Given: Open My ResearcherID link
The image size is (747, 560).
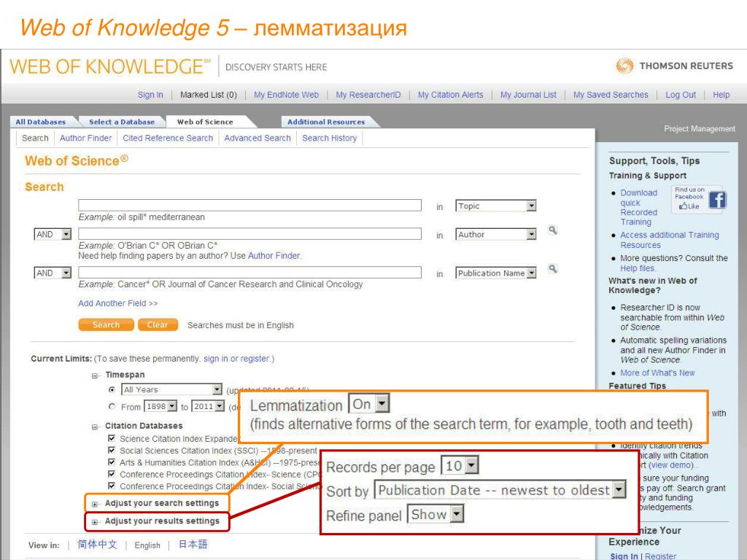Looking at the screenshot, I should coord(368,95).
